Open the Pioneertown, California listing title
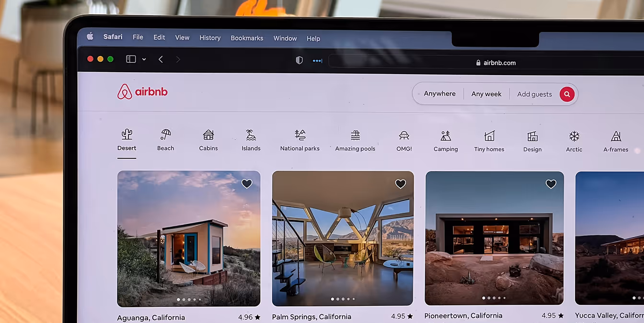Image resolution: width=644 pixels, height=323 pixels. [x=463, y=316]
